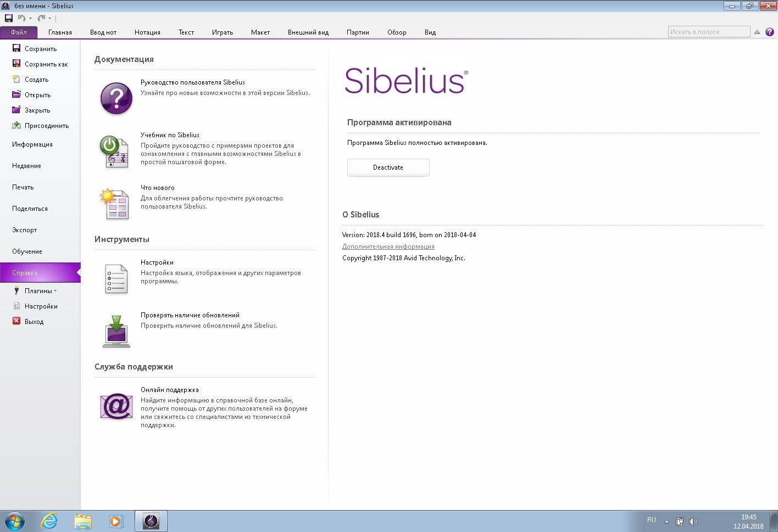This screenshot has height=532, width=778.
Task: Open the Учебник по Sibelius tutorial icon
Action: [x=115, y=152]
